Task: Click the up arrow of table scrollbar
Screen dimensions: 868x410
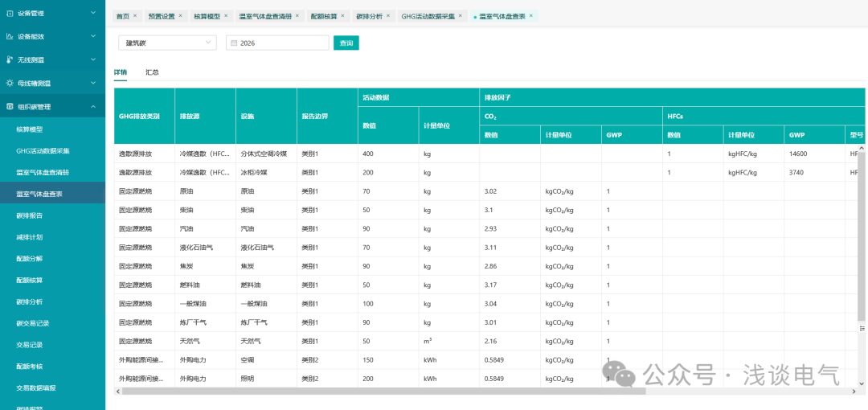Action: (x=862, y=148)
